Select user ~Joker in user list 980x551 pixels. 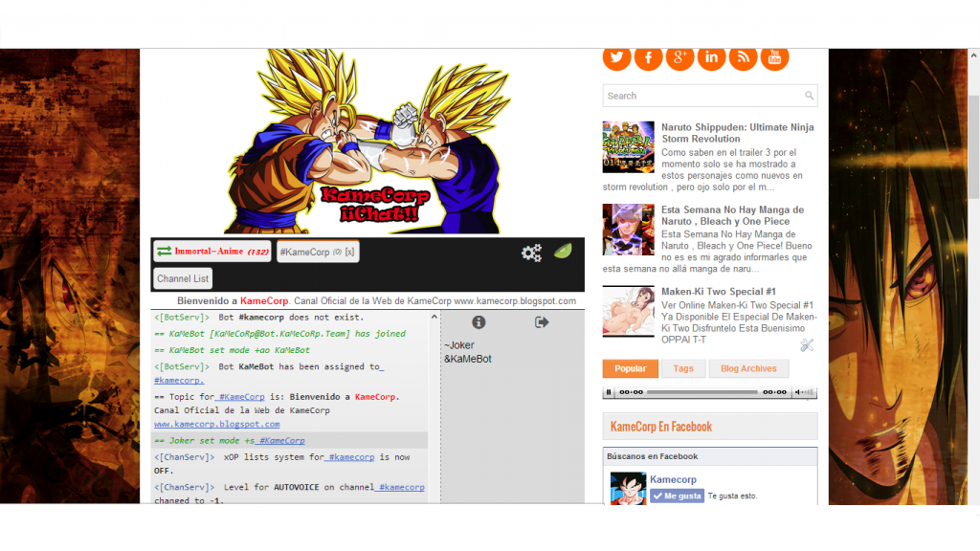pos(459,344)
